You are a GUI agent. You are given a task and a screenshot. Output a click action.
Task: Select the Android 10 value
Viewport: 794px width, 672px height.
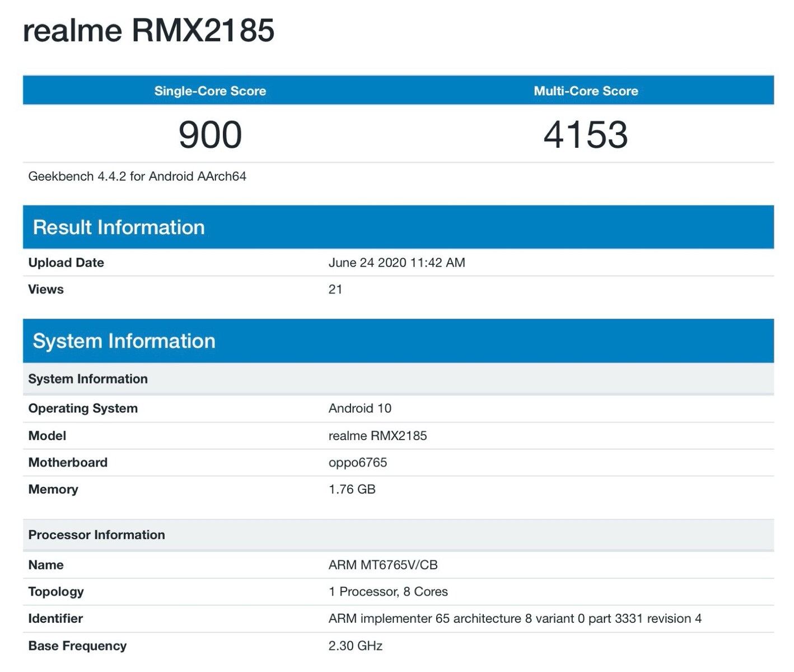click(359, 408)
